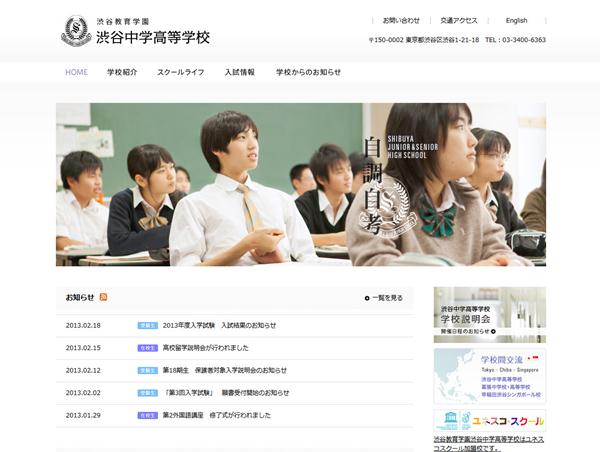Click 一覧を見る to view all news
This screenshot has width=600, height=452.
click(387, 298)
